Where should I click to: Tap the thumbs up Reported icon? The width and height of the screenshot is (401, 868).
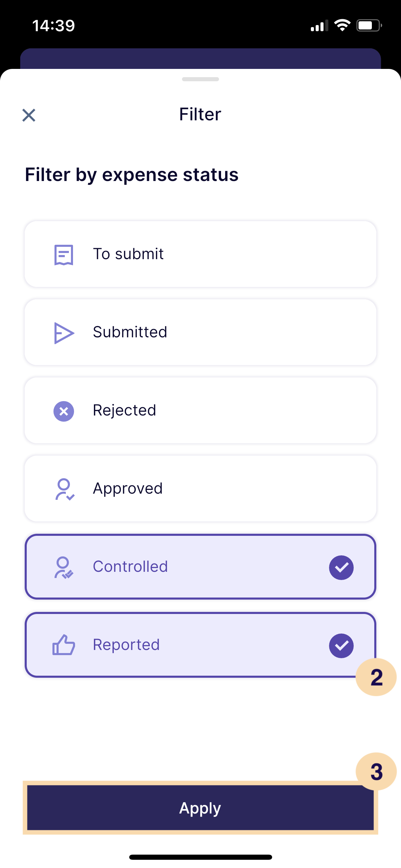pyautogui.click(x=64, y=645)
